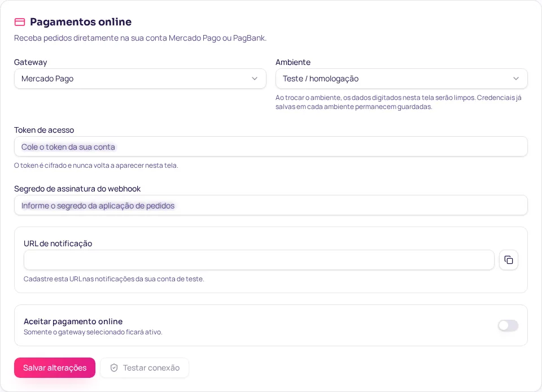Click the 'Somente o gateway selecionado ficará ativo' text

click(x=93, y=332)
